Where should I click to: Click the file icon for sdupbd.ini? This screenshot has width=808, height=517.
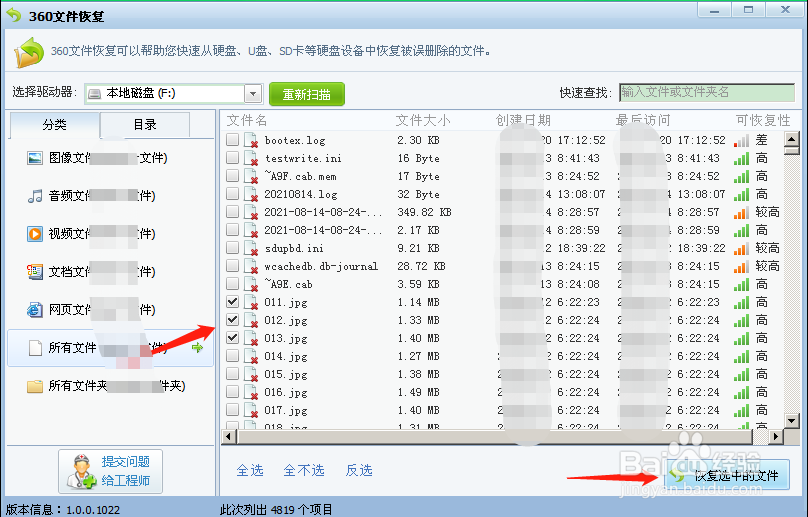coord(251,248)
